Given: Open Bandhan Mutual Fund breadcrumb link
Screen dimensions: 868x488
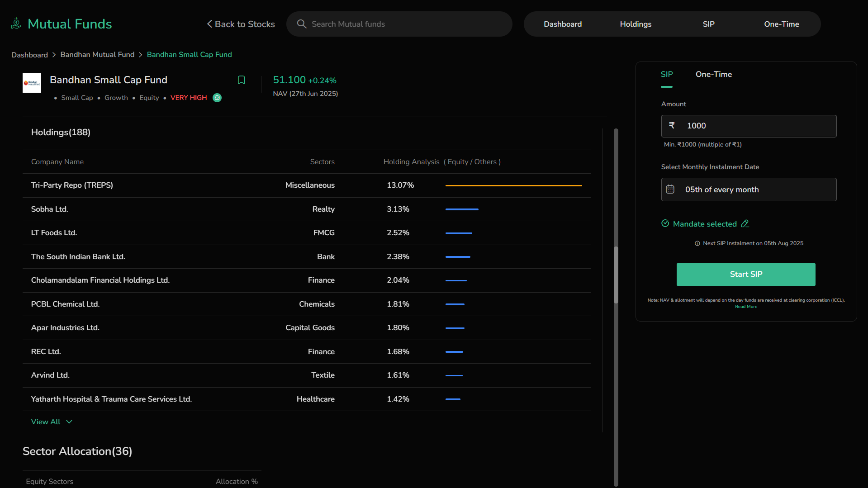Looking at the screenshot, I should 97,55.
